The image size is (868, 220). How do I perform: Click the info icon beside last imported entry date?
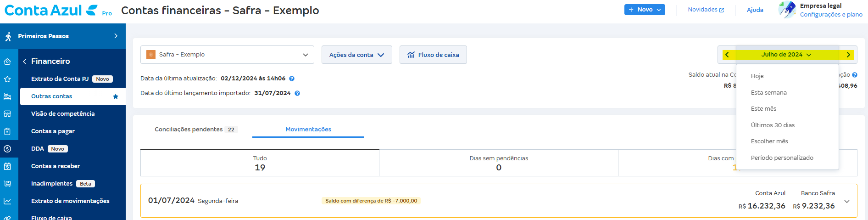click(297, 93)
